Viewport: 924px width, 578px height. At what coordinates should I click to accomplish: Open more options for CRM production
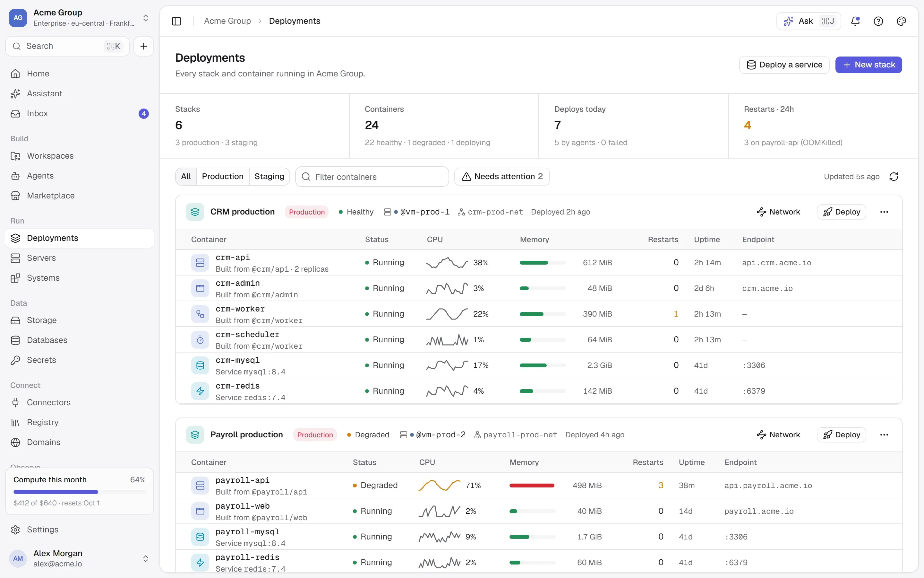pos(884,212)
